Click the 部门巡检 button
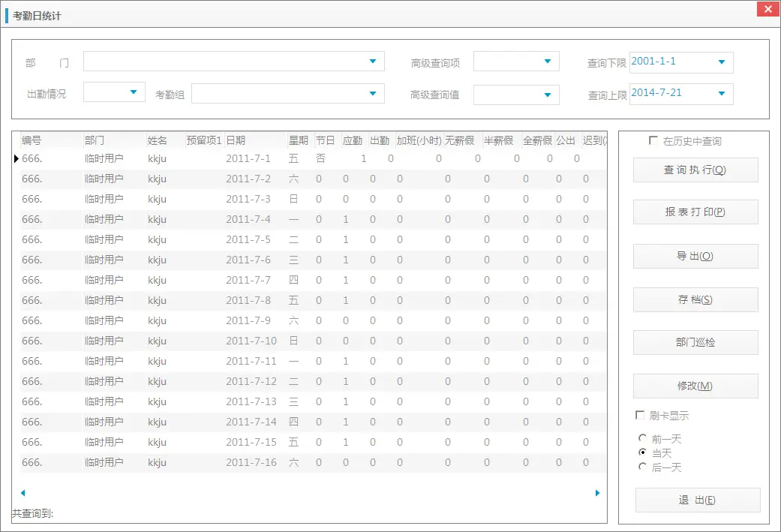The image size is (781, 532). tap(695, 342)
